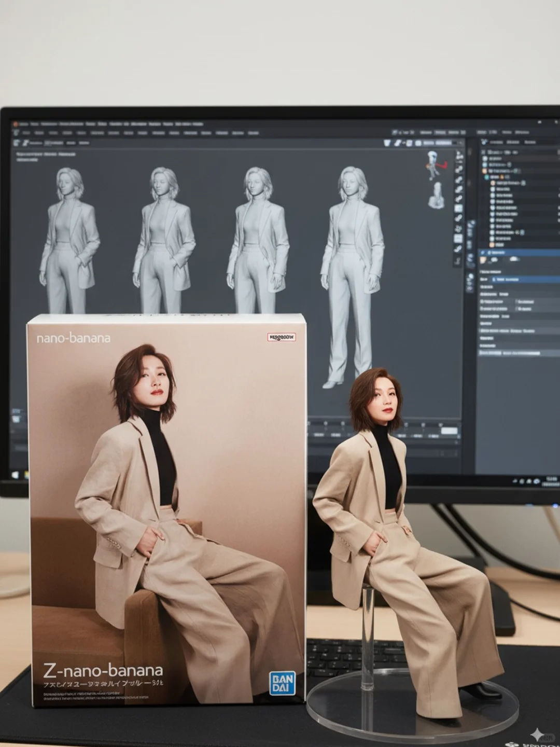Click the white highlighted field in the timeline

tap(449, 431)
